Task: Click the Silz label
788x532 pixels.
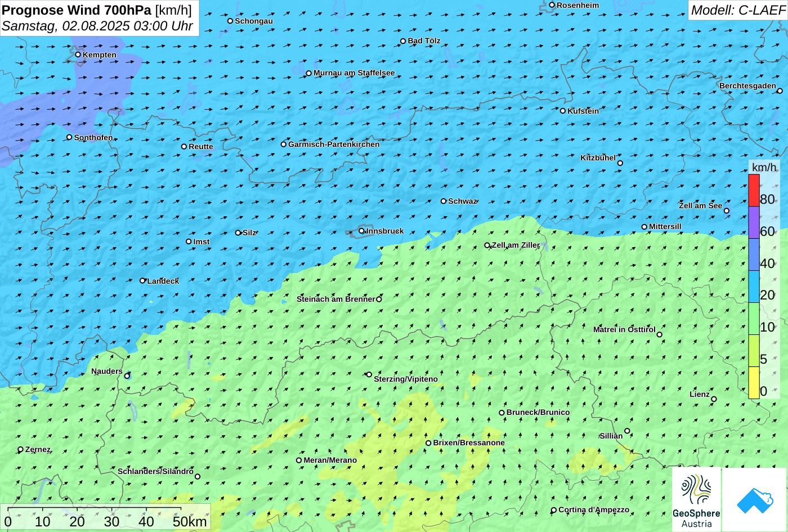Action: point(249,233)
